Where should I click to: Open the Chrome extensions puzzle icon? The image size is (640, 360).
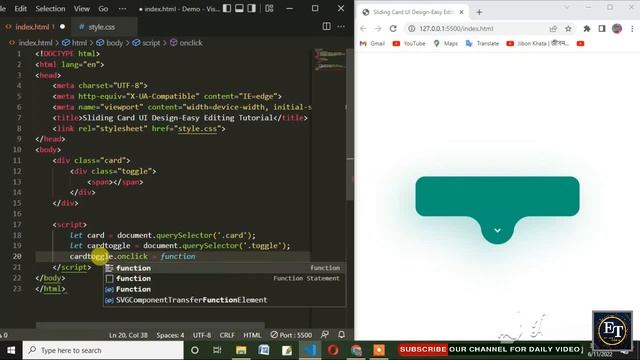click(587, 29)
